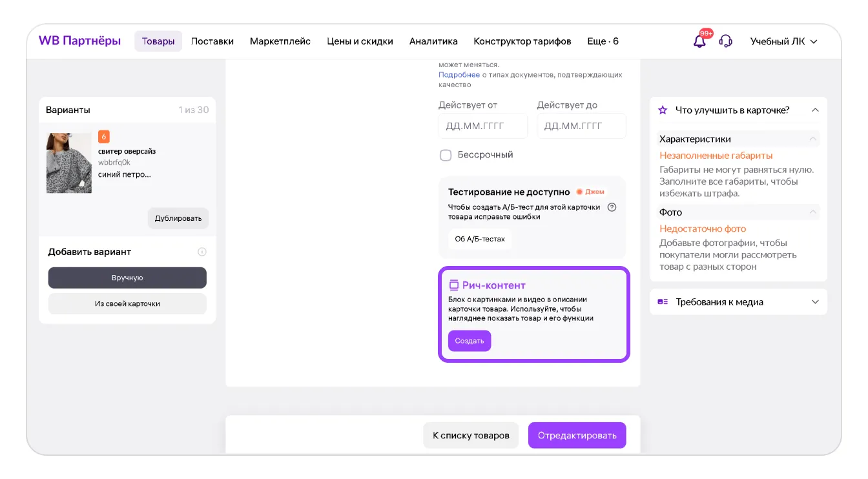Open the Поставки menu item
Screen dimensions: 868x479
click(x=212, y=41)
